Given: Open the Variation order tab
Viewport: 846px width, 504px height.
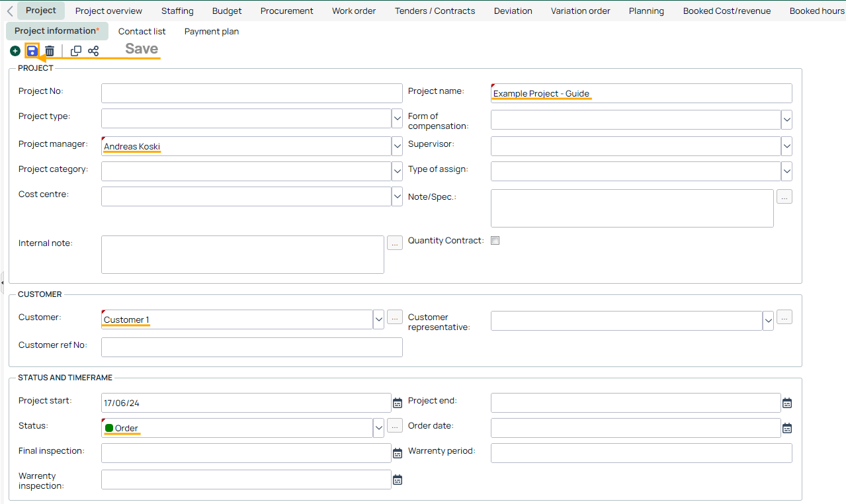Looking at the screenshot, I should click(581, 11).
